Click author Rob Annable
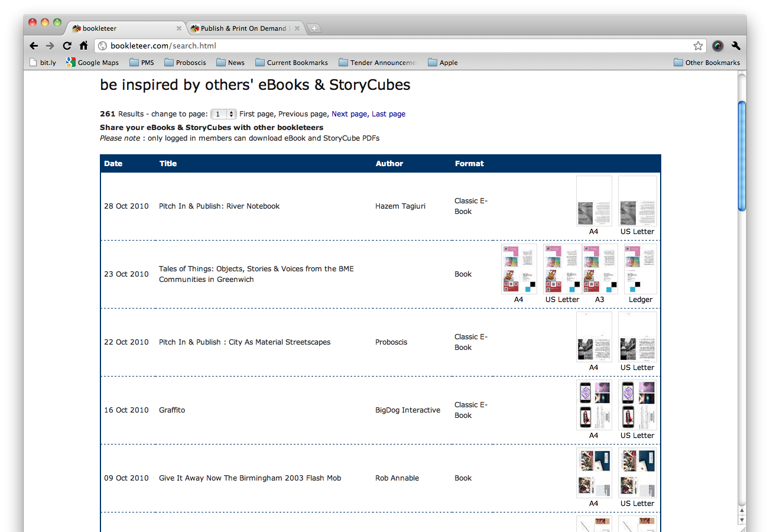Screen dimensions: 770x532 coord(397,478)
